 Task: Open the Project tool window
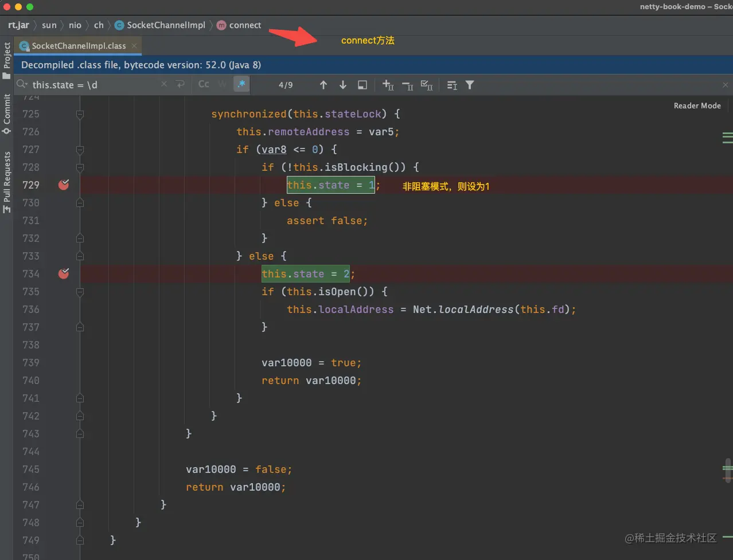[x=7, y=61]
